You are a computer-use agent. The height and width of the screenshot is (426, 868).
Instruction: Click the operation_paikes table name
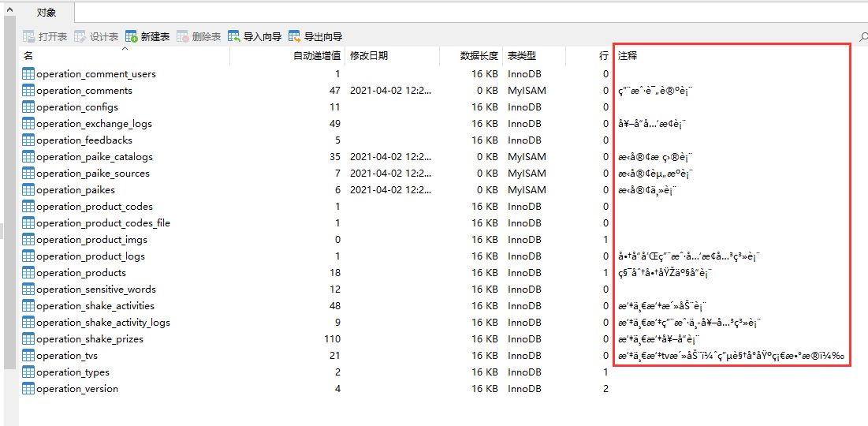pos(76,190)
